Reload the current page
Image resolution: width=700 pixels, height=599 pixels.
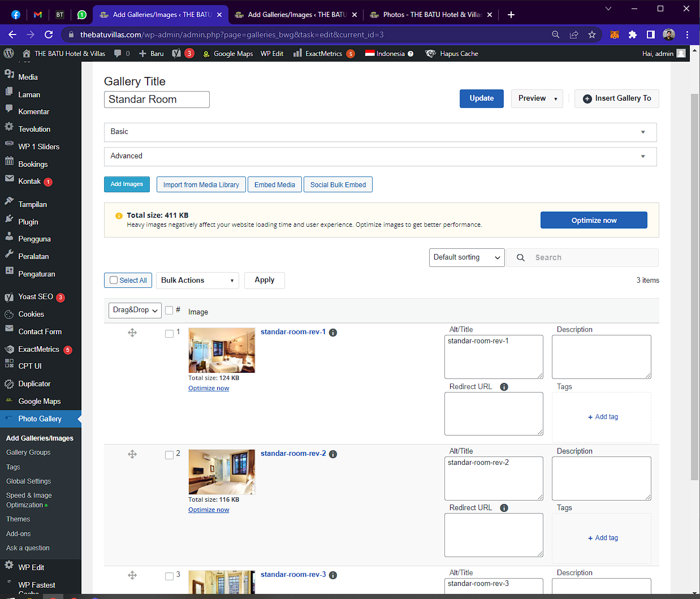[x=49, y=35]
